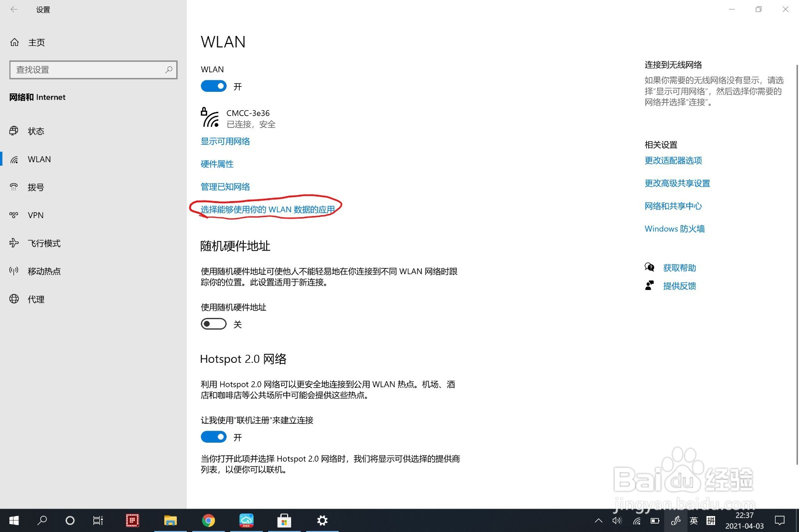799x532 pixels.
Task: Click the search magnifier in 查找设置 box
Action: point(169,70)
